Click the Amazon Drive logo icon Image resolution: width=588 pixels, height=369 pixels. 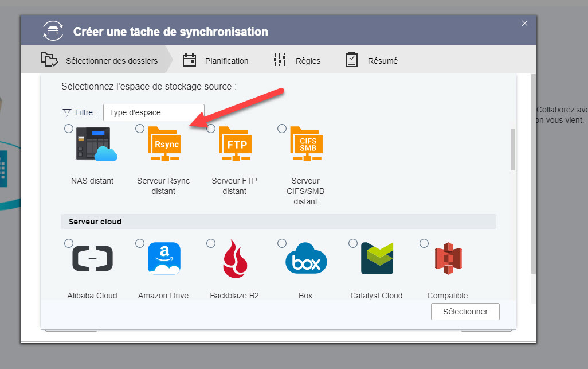click(164, 259)
